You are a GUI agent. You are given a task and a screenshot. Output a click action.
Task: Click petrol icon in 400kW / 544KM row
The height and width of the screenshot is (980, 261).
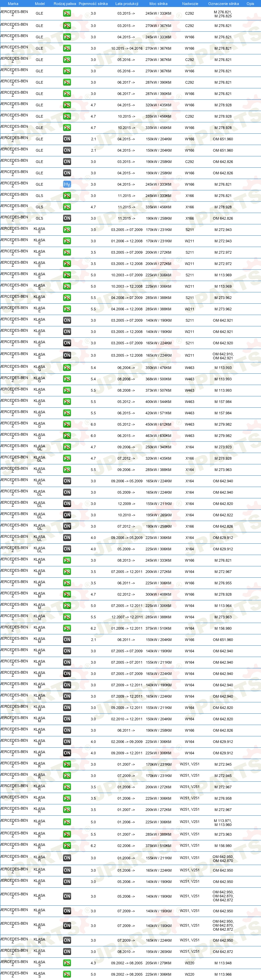click(67, 402)
